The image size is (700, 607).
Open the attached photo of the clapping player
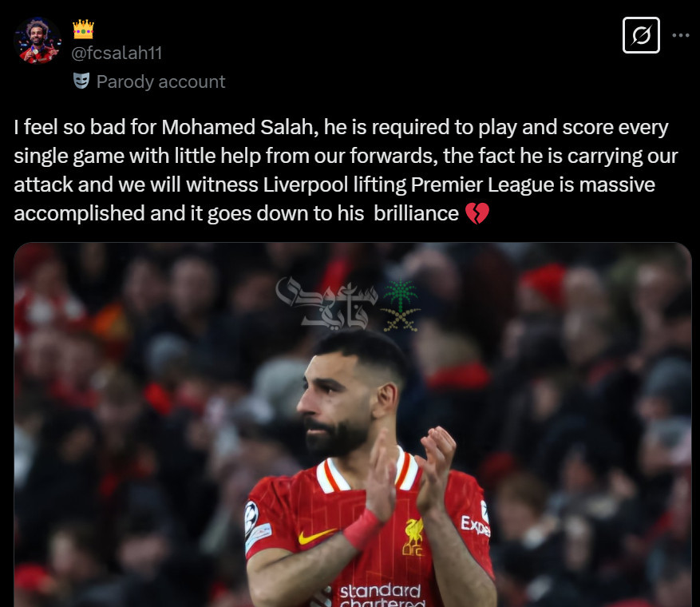353,424
